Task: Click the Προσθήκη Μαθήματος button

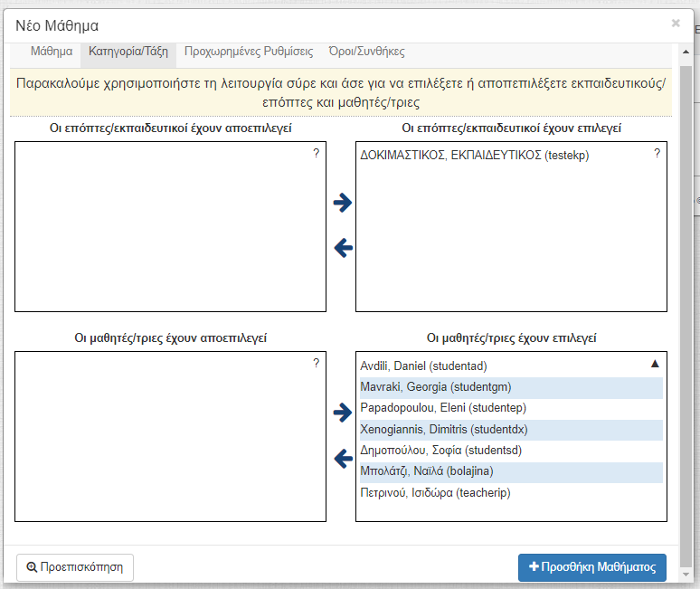Action: click(x=592, y=567)
